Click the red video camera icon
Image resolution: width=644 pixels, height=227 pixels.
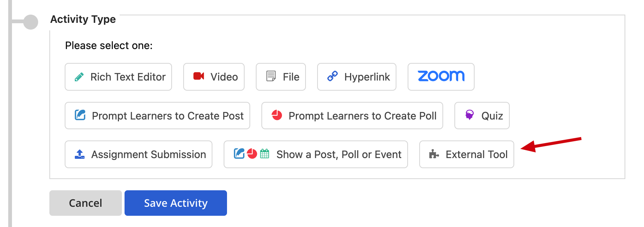click(x=199, y=76)
